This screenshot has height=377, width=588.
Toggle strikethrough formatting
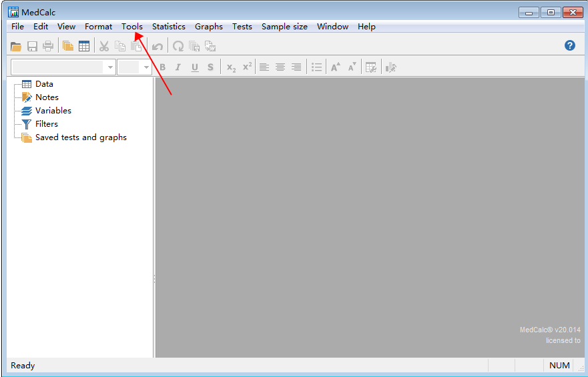(210, 67)
